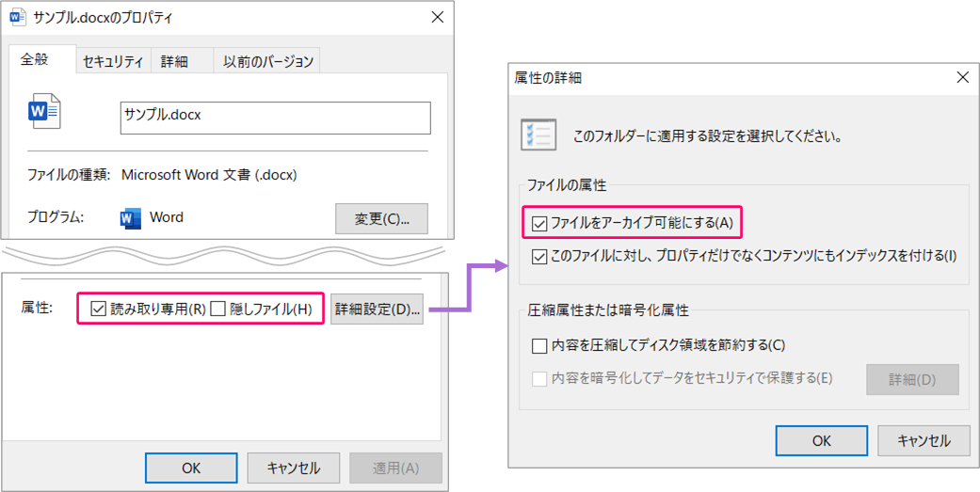This screenshot has width=980, height=492.
Task: Click the 適用(A) button
Action: pos(395,468)
